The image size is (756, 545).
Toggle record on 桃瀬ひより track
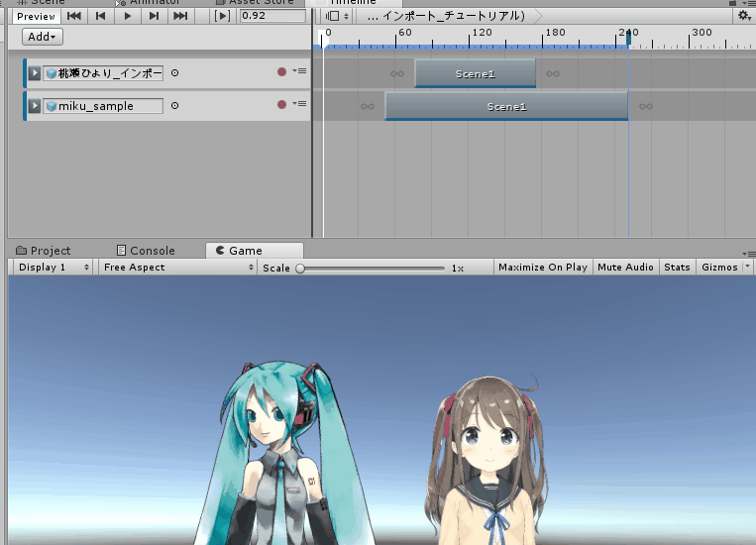coord(282,72)
